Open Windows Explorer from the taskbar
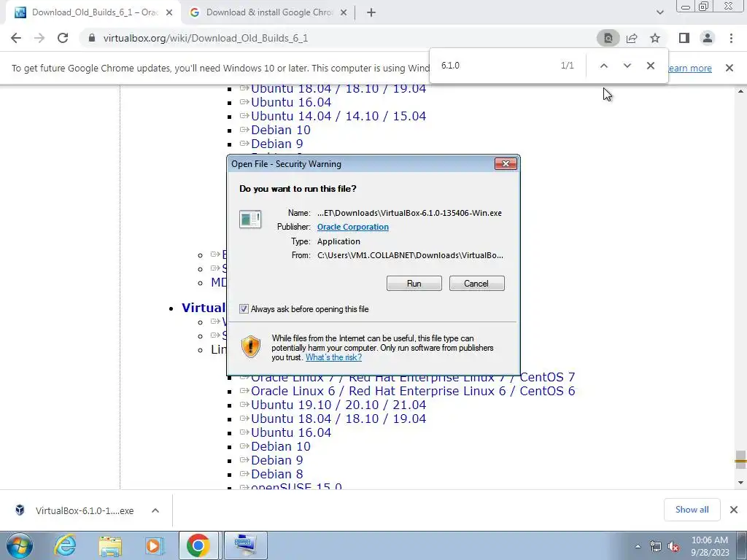Screen dimensions: 747x560 pyautogui.click(x=110, y=545)
